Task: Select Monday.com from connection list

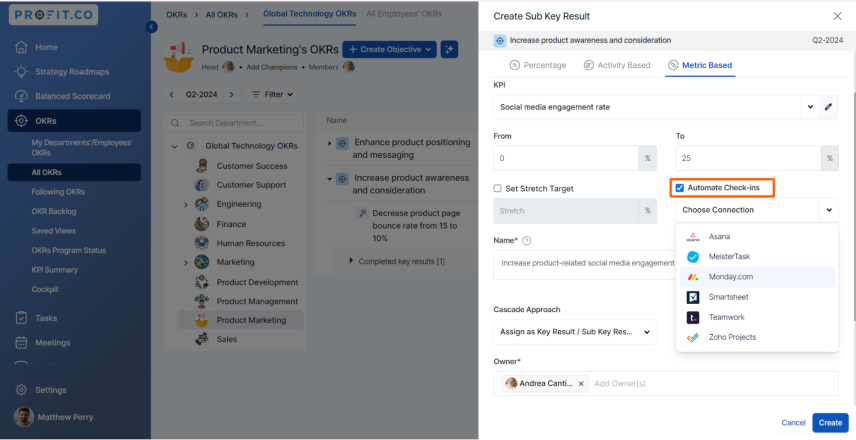Action: [757, 277]
